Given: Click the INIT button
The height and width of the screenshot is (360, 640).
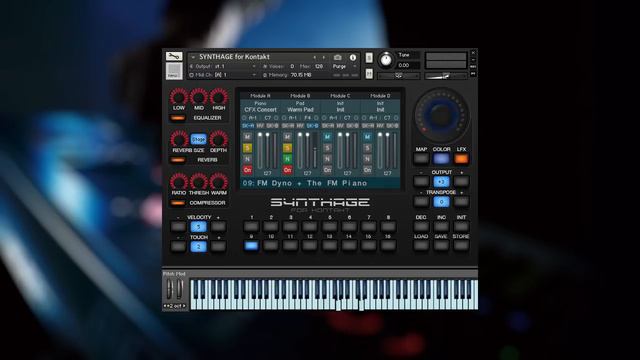Looking at the screenshot, I should [461, 227].
